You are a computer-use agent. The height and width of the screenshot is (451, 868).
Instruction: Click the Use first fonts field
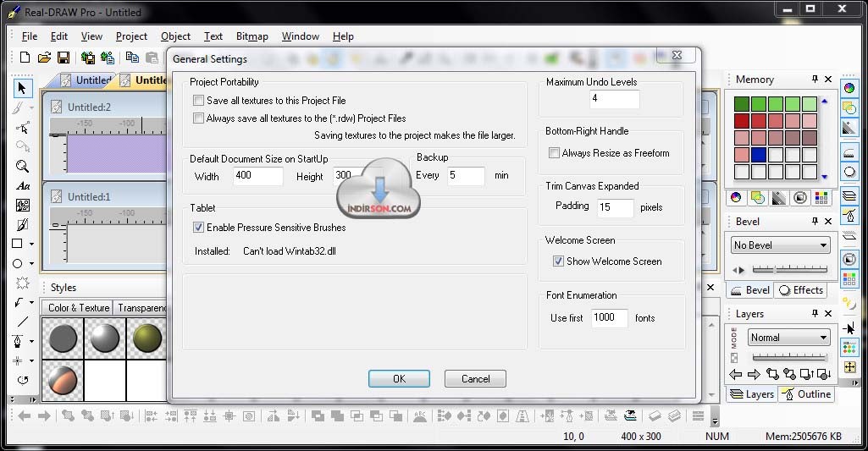(610, 317)
